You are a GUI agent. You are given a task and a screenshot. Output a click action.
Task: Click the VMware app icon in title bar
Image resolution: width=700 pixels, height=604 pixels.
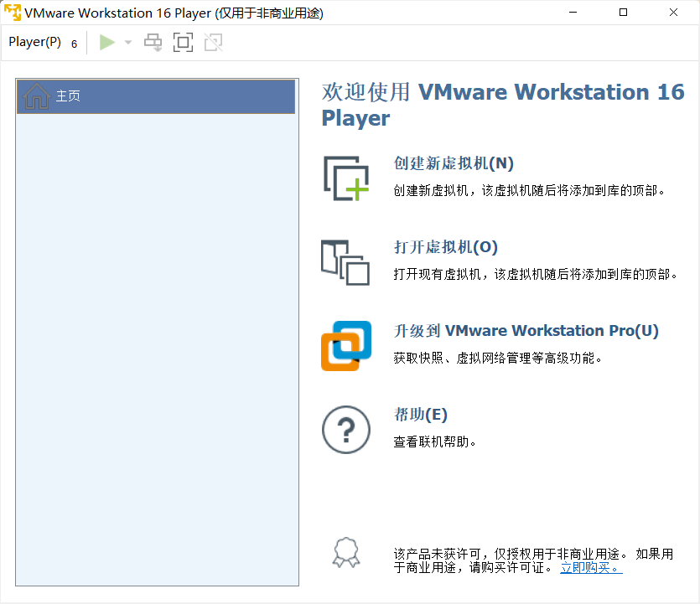[x=13, y=13]
